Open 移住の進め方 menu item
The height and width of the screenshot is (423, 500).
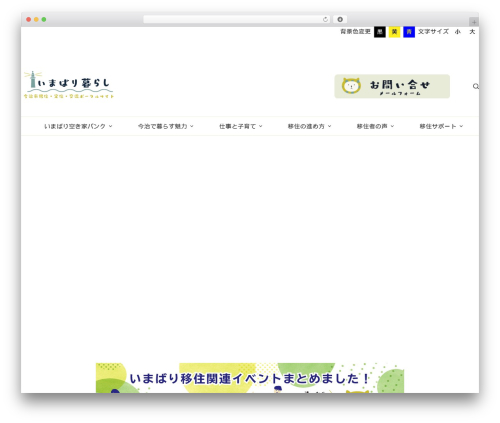(306, 126)
